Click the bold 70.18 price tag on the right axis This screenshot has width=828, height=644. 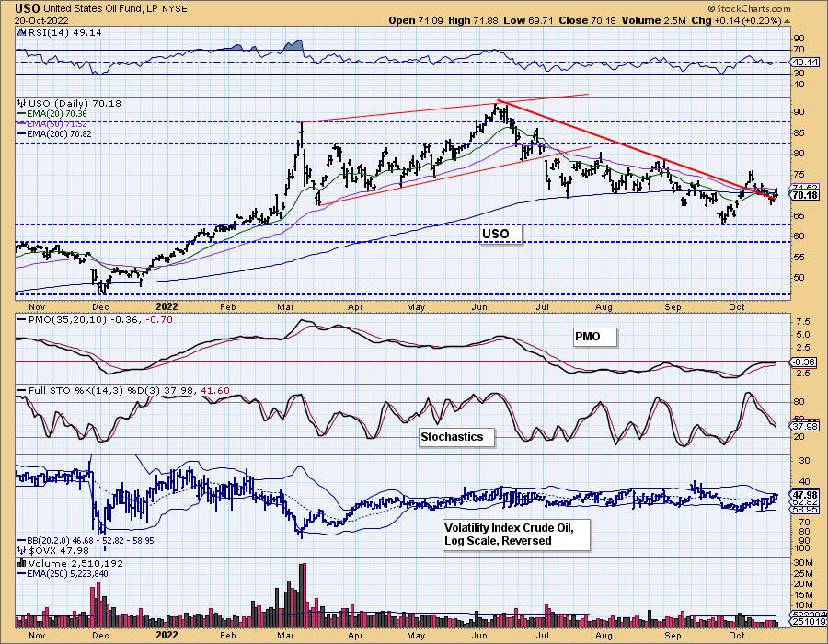tap(805, 195)
